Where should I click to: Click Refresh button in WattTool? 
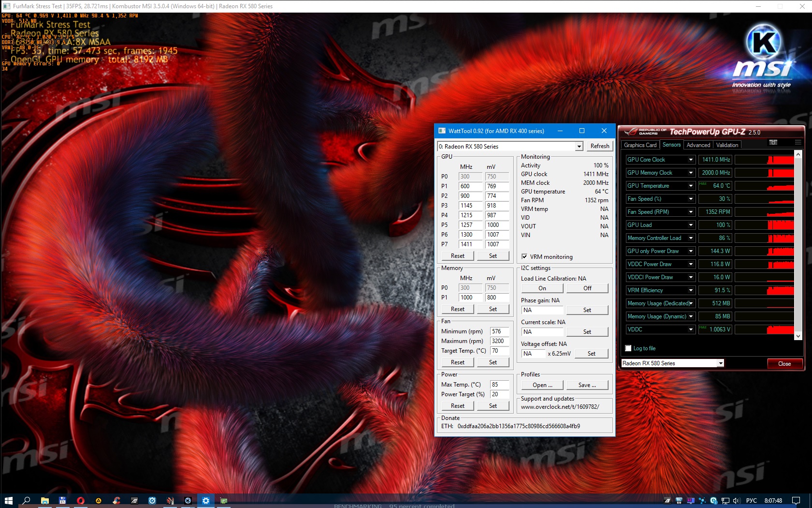[600, 146]
